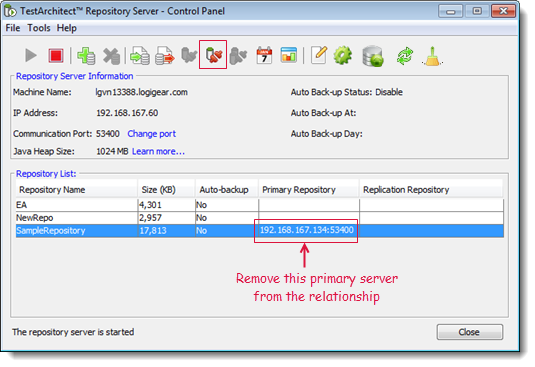Viewport: 535px width, 367px height.
Task: Minimize the Control Panel window
Action: [450, 11]
